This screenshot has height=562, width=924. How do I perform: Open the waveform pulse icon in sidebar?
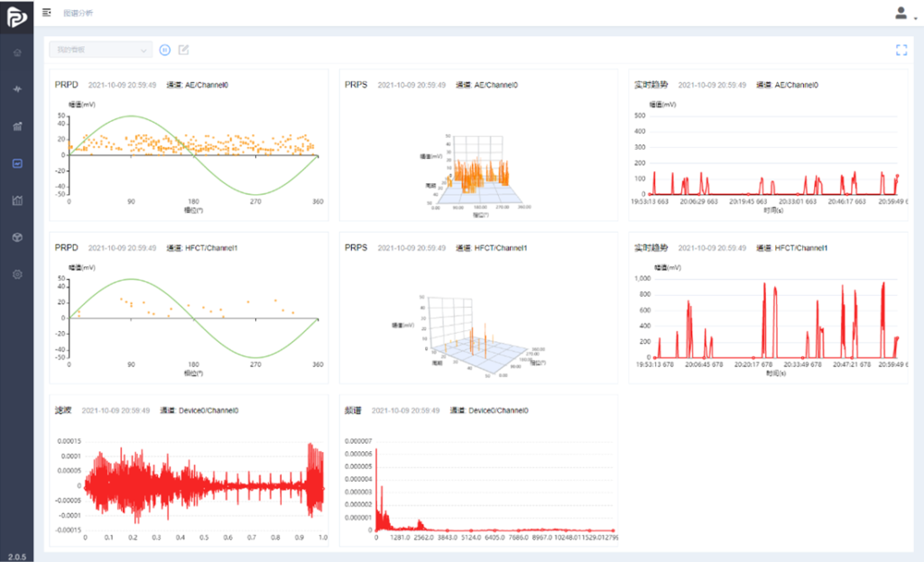pos(17,89)
